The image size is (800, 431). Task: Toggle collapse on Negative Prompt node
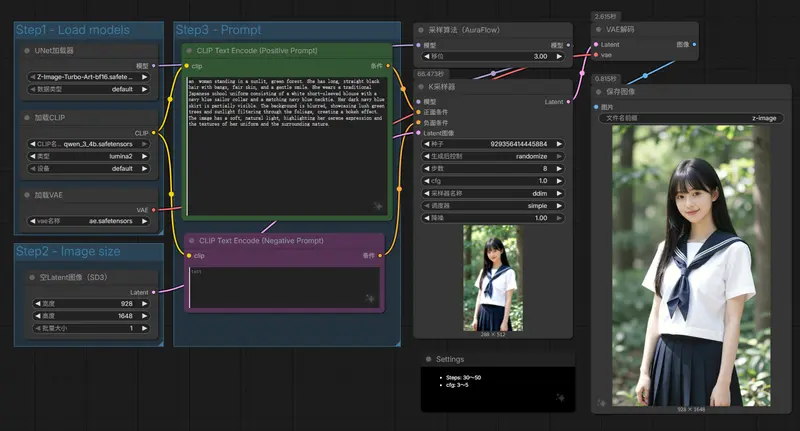[192, 240]
